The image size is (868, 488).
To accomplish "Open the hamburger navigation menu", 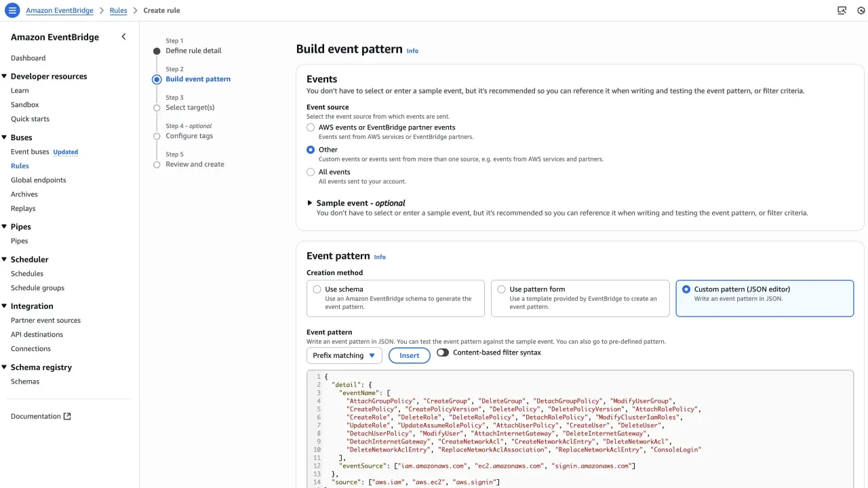I will click(12, 11).
